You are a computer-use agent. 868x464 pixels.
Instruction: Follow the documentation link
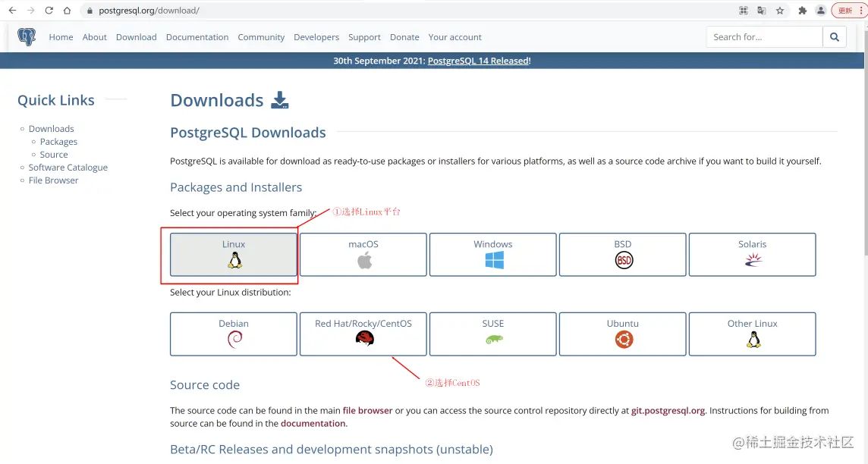click(313, 423)
